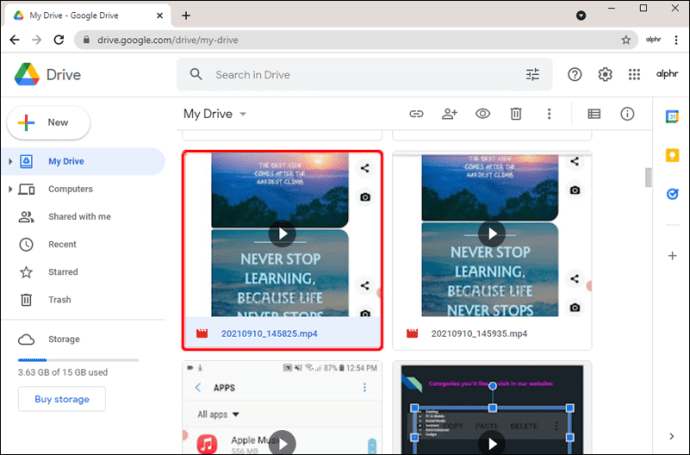The width and height of the screenshot is (690, 455).
Task: Open Google Calendar side panel icon
Action: pyautogui.click(x=672, y=117)
